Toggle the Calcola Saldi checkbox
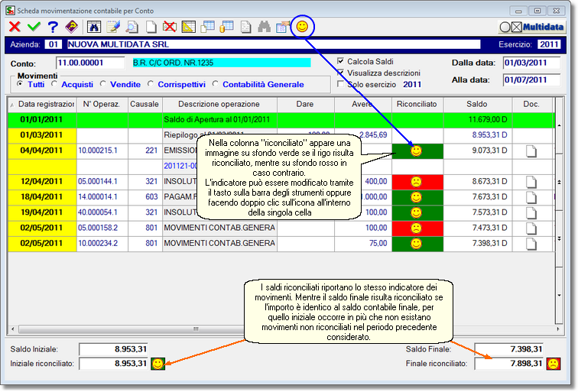 [x=341, y=61]
